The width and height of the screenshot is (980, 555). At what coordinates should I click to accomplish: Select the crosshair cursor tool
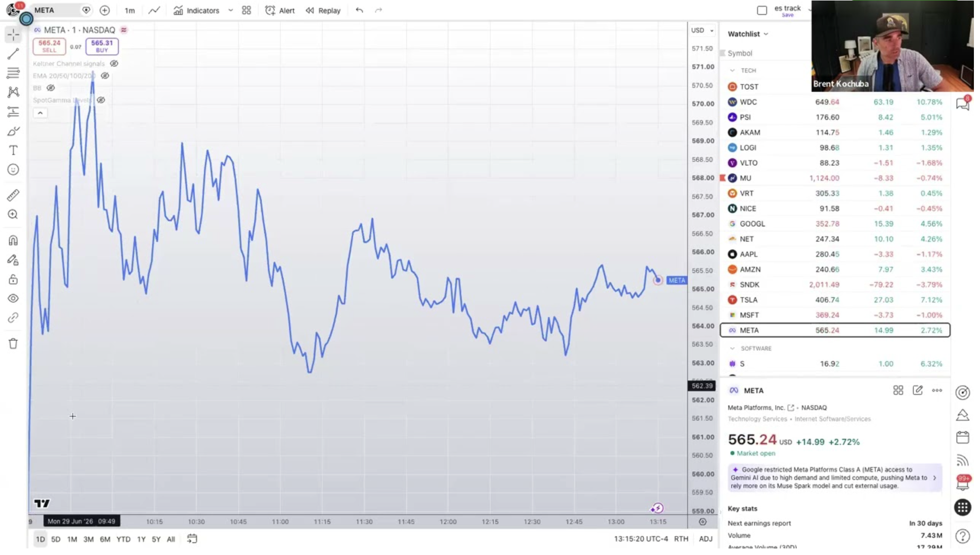tap(13, 34)
